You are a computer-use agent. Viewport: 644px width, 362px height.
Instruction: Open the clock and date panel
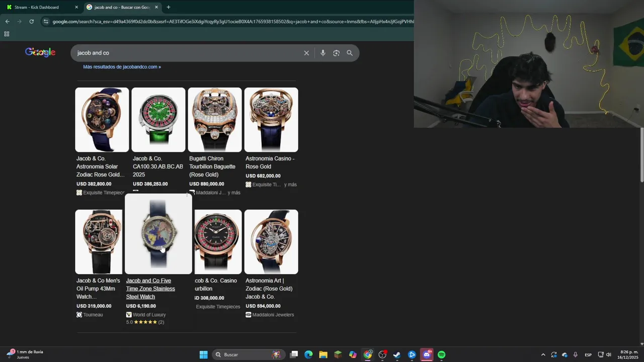[x=628, y=354]
